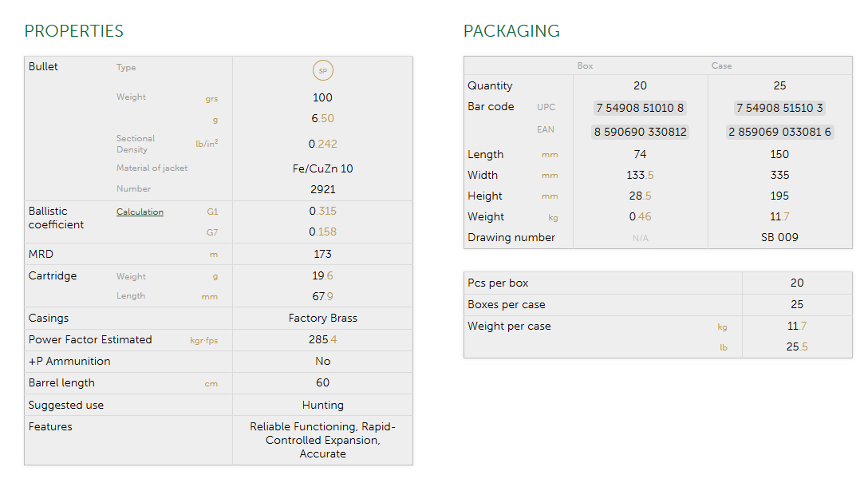
Task: Click the PACKAGING section heading
Action: (511, 31)
